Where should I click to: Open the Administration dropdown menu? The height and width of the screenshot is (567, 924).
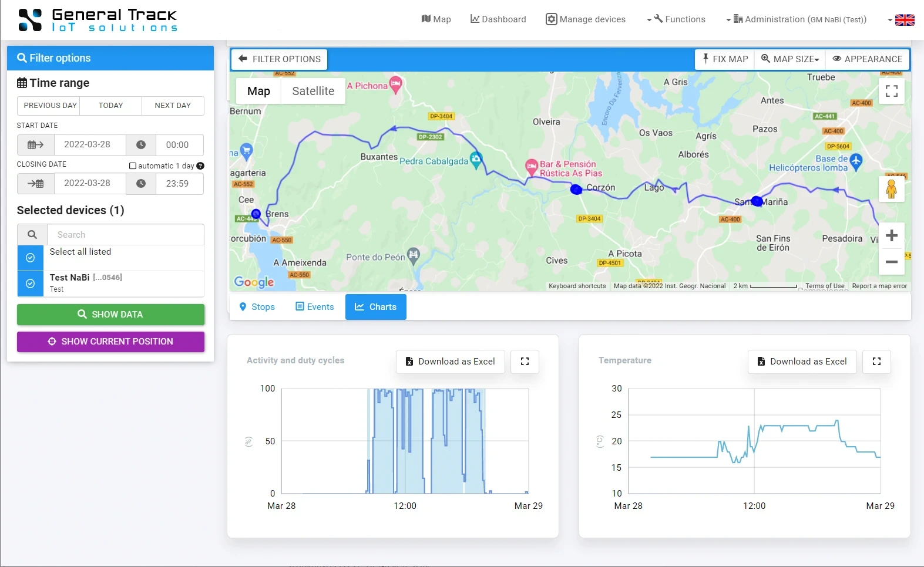point(796,19)
